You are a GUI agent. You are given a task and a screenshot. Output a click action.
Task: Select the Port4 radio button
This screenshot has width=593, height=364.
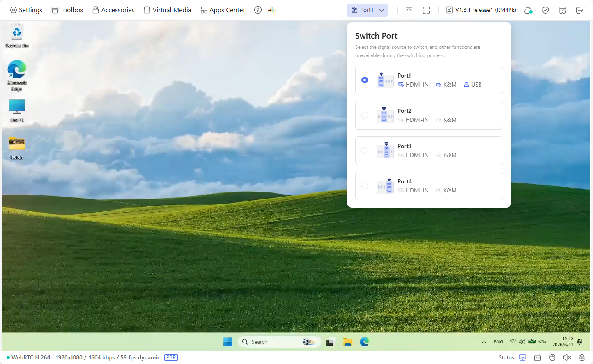(365, 186)
